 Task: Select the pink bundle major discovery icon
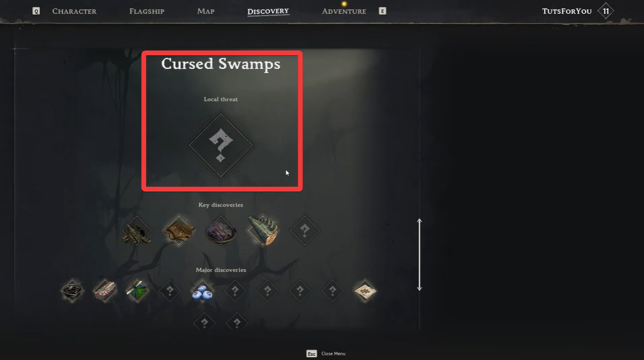tap(105, 291)
